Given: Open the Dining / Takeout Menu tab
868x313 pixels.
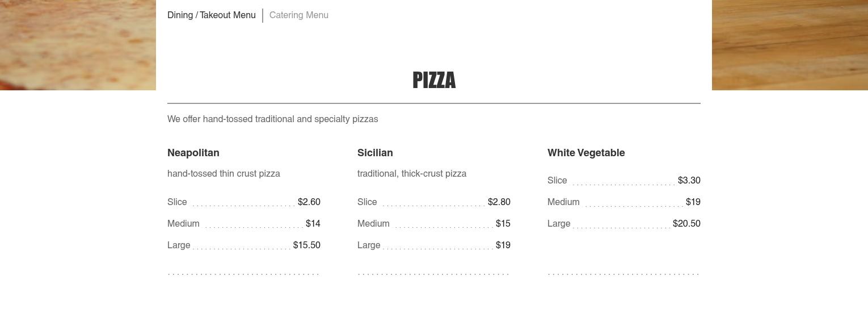Looking at the screenshot, I should [x=211, y=15].
